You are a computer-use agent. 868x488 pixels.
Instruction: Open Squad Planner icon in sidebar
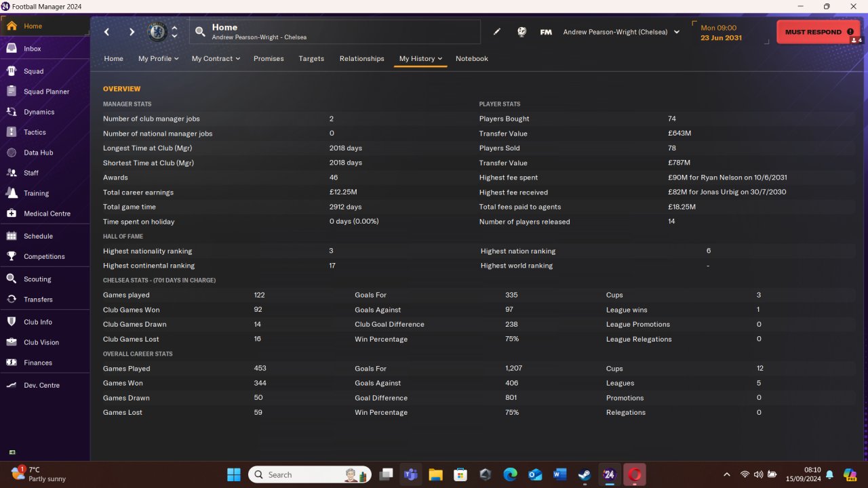click(x=11, y=91)
